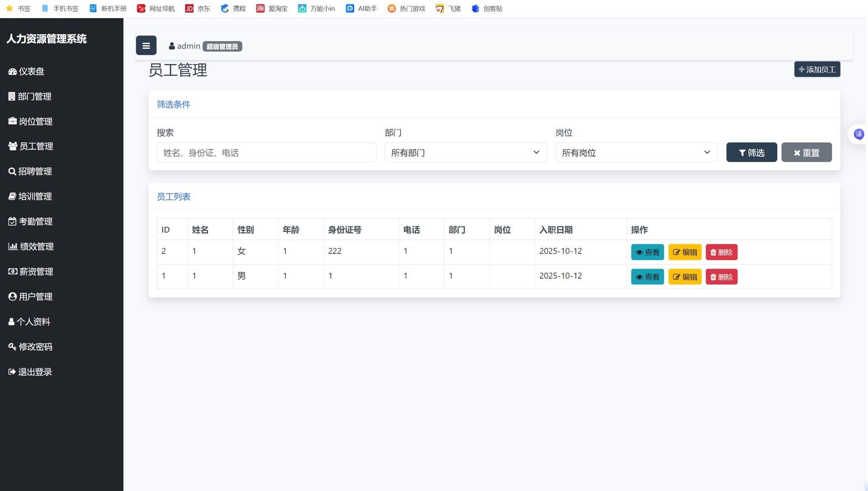Click the 筛选 filter button
The height and width of the screenshot is (491, 868).
pos(751,153)
